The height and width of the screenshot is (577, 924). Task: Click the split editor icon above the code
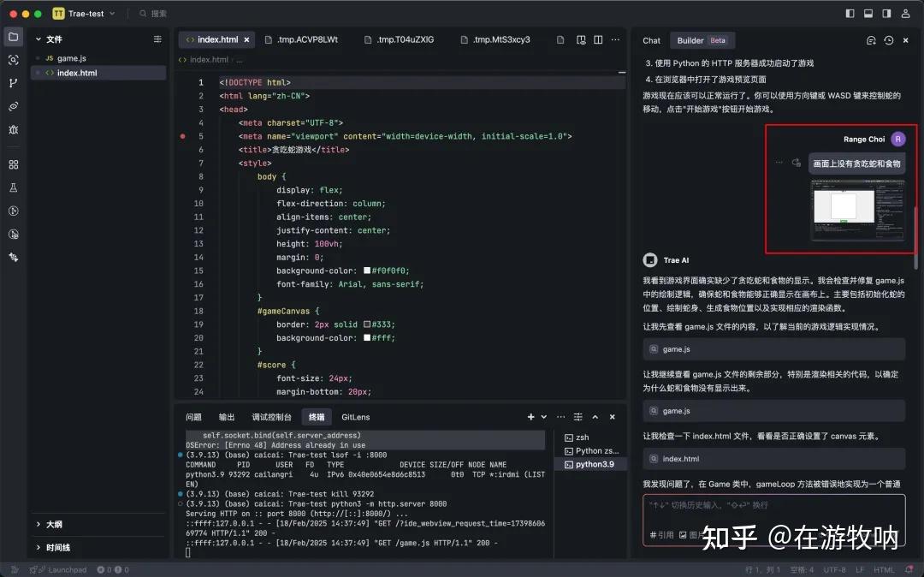[x=597, y=39]
